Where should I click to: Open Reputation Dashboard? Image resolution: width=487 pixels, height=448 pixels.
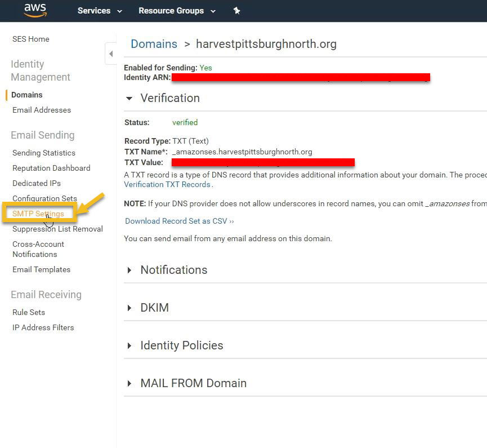pyautogui.click(x=51, y=168)
